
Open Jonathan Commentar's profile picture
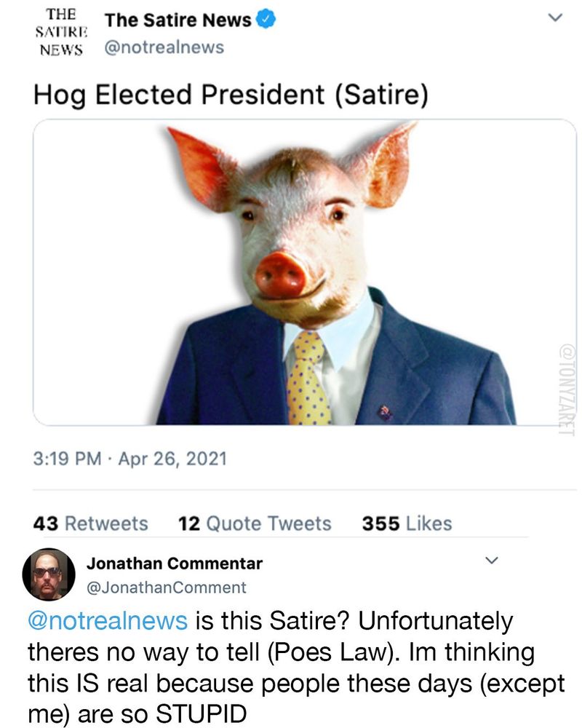coord(49,574)
